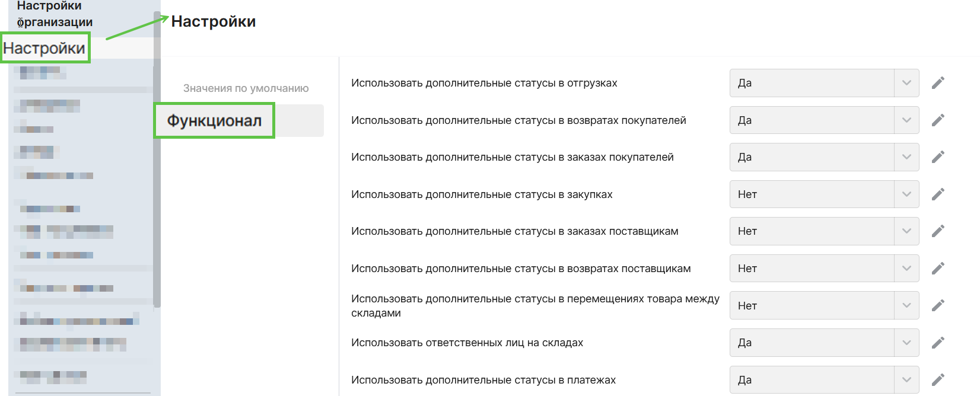Expand the 'заказах поставщикам' value dropdown

coord(906,231)
